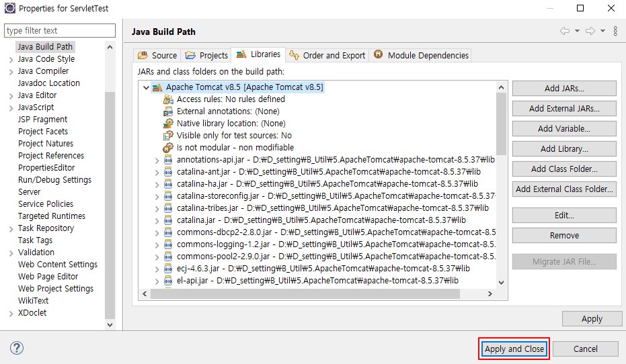Image resolution: width=626 pixels, height=364 pixels.
Task: Click the catalina-ant.jar jar icon
Action: (168, 172)
